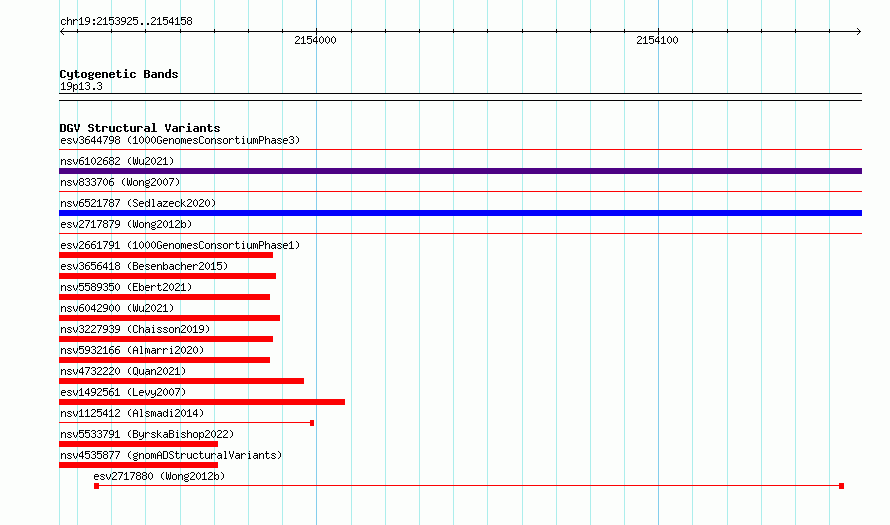The height and width of the screenshot is (525, 890).
Task: Click the ruler's left arrow end
Action: [62, 32]
